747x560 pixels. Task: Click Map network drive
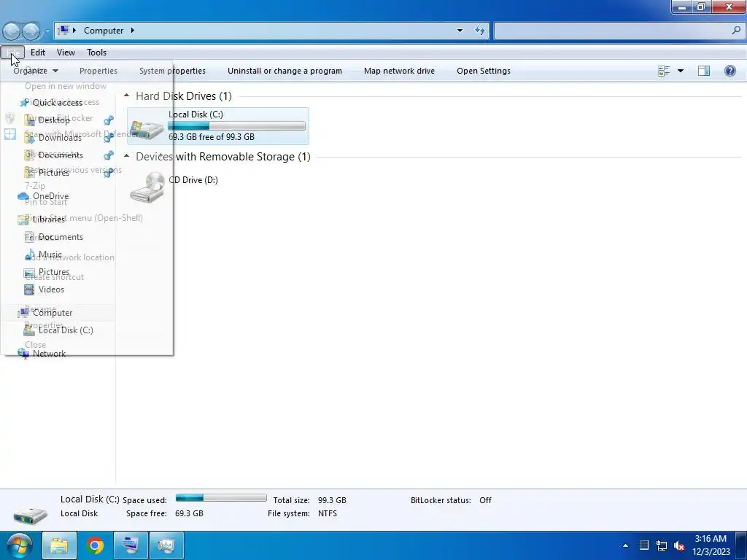tap(399, 71)
